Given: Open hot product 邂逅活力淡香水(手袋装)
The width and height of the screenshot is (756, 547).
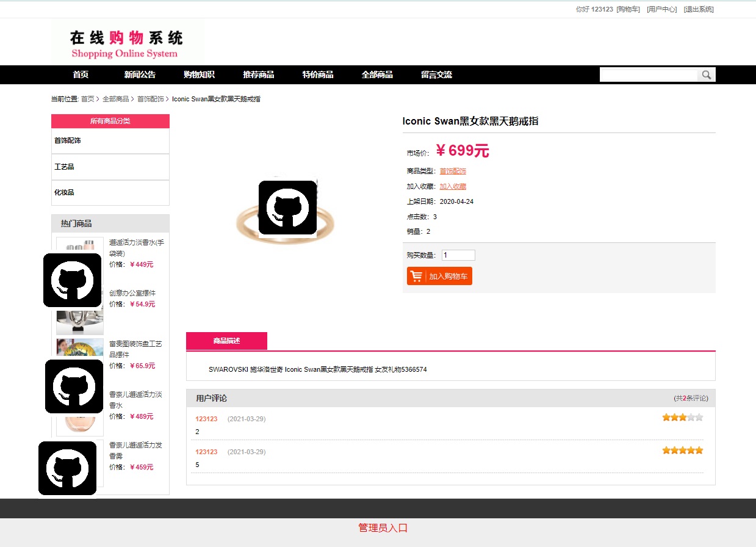Looking at the screenshot, I should click(137, 248).
